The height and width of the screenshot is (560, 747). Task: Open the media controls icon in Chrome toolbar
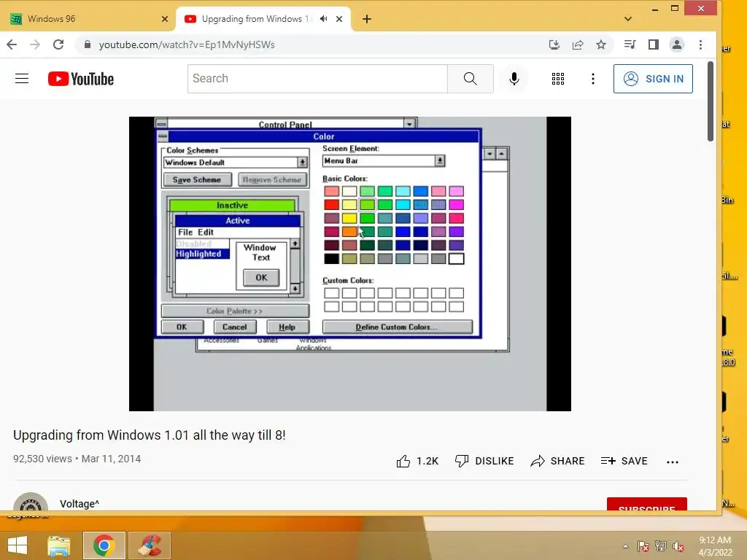coord(630,44)
